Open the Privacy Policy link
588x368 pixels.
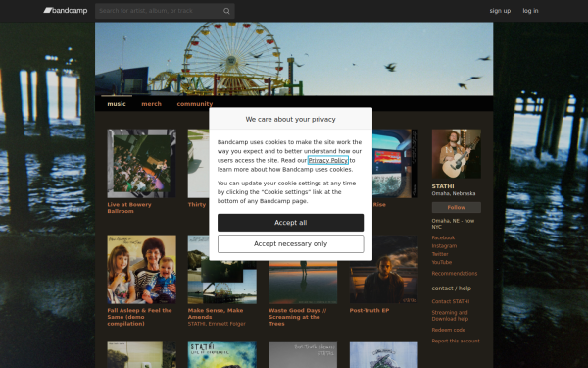pos(328,160)
